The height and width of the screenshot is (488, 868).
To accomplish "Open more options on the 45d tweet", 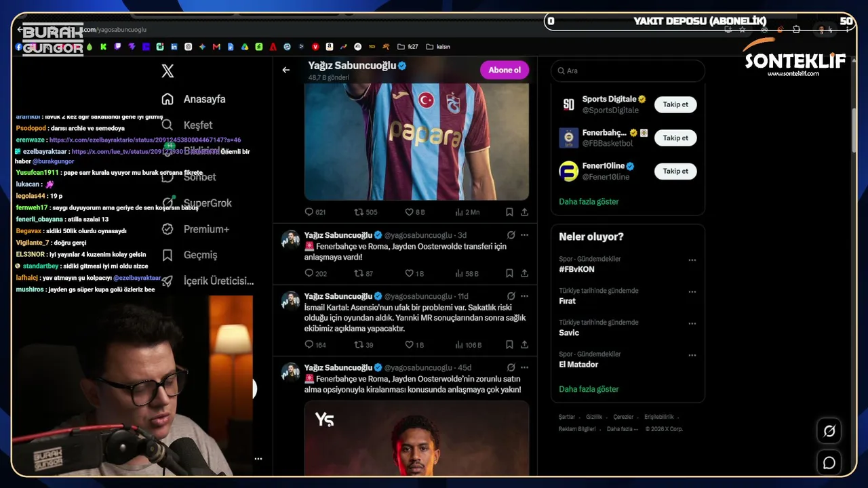I will [x=524, y=367].
